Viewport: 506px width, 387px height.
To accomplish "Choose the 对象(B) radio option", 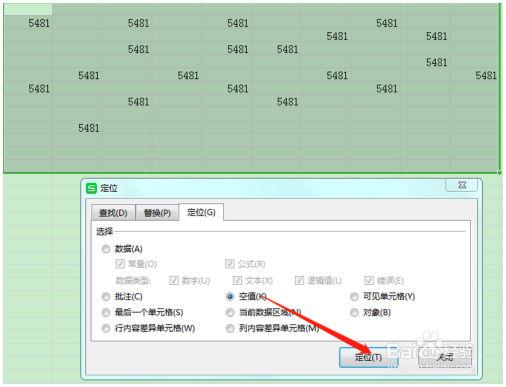I will pyautogui.click(x=354, y=313).
